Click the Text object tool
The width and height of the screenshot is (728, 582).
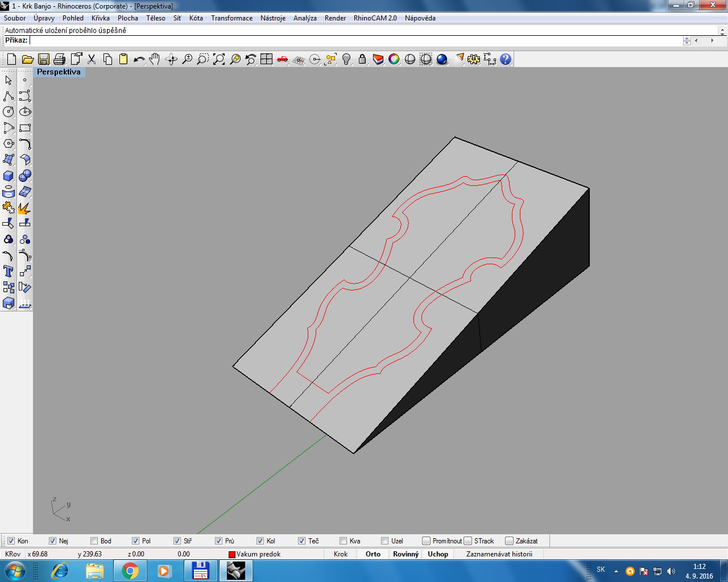pos(9,271)
